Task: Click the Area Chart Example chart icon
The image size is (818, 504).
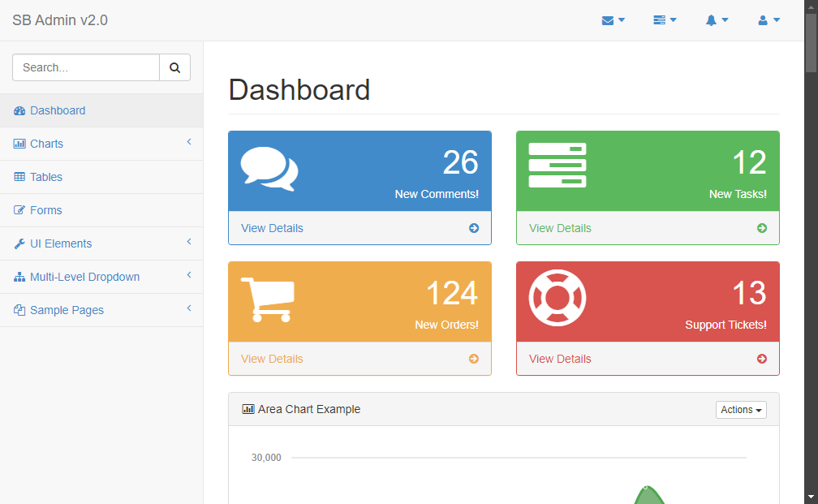Action: click(x=248, y=409)
